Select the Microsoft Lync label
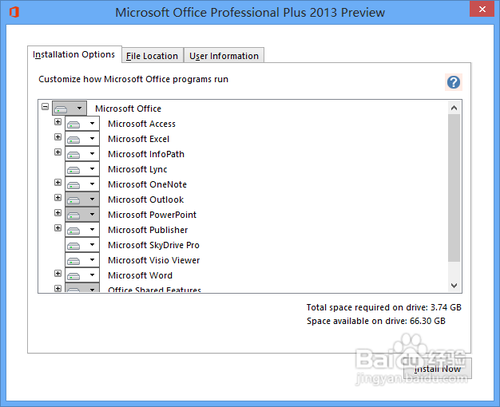The image size is (500, 407). 137,169
